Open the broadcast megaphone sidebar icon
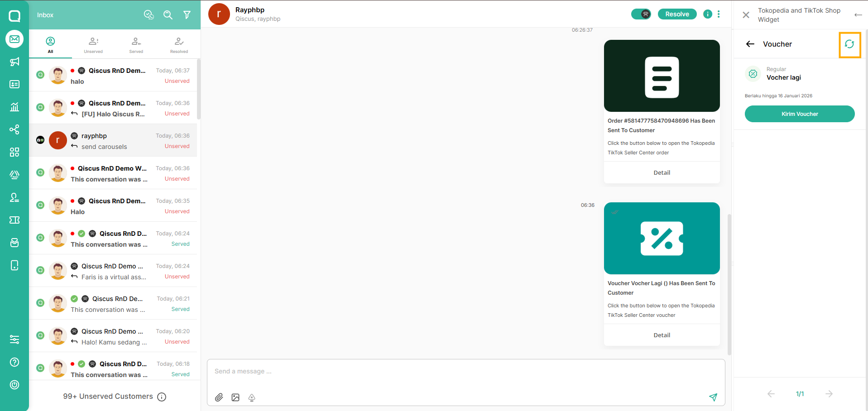Image resolution: width=868 pixels, height=411 pixels. 14,62
